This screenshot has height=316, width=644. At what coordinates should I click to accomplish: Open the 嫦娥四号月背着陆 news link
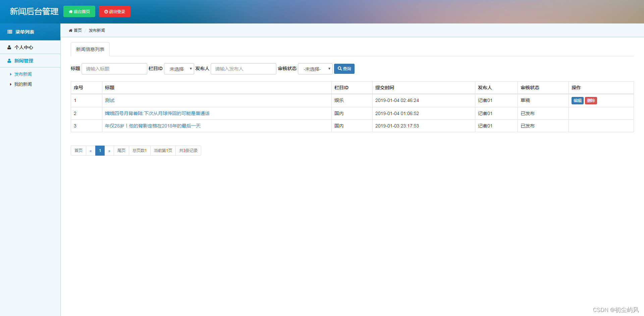click(157, 113)
